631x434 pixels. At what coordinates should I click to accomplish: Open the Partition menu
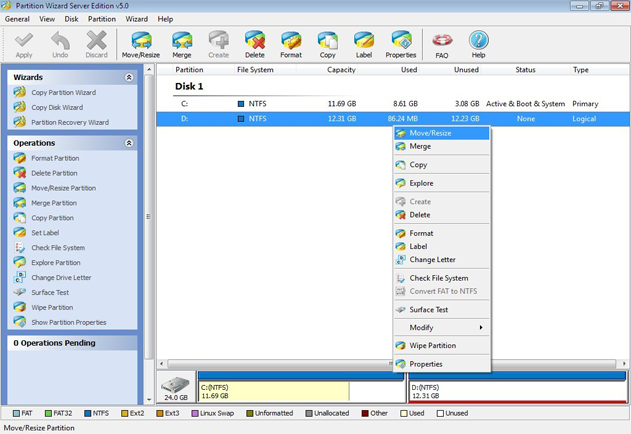click(x=102, y=19)
